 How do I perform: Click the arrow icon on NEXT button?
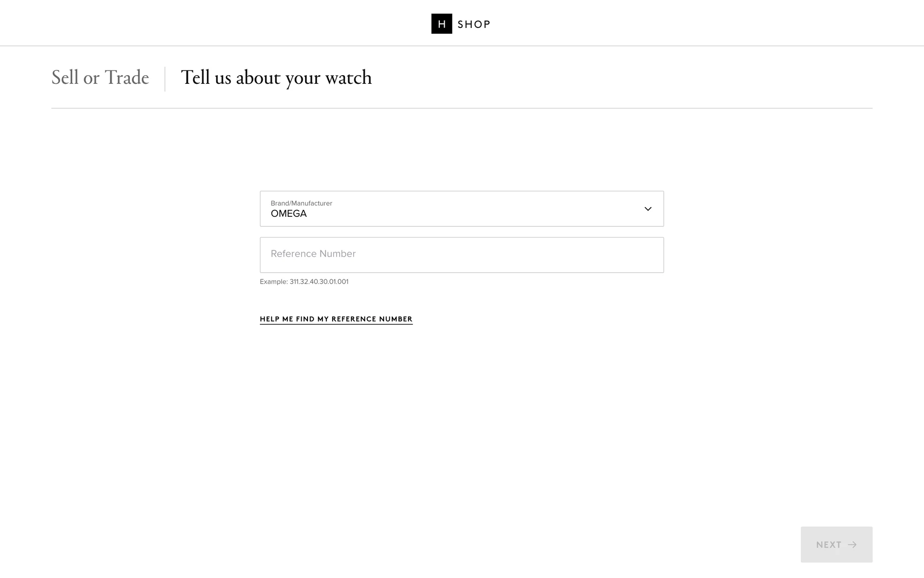852,545
